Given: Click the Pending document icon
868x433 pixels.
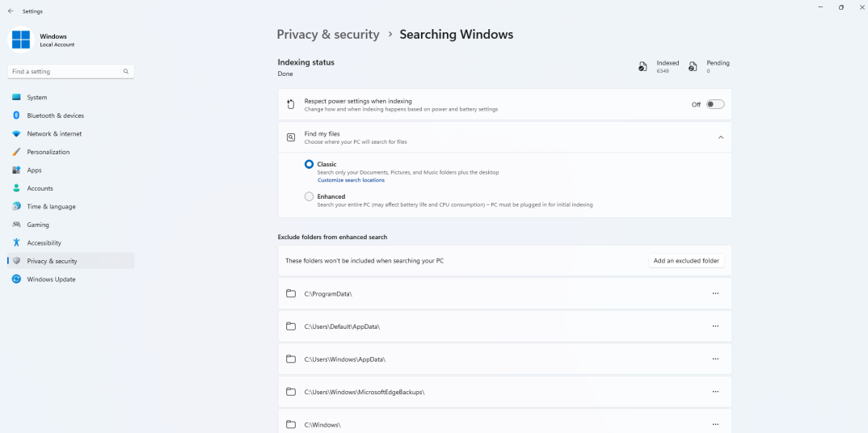Looking at the screenshot, I should click(693, 67).
